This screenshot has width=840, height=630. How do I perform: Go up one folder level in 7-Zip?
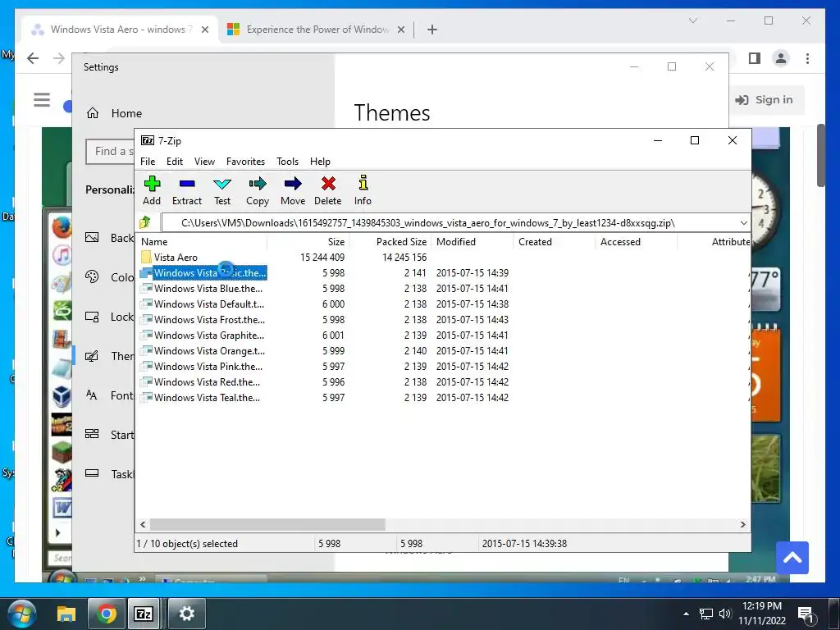click(x=145, y=222)
